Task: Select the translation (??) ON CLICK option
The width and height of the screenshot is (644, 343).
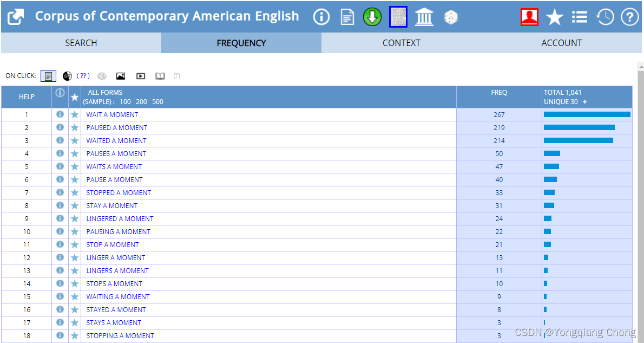Action: point(83,76)
